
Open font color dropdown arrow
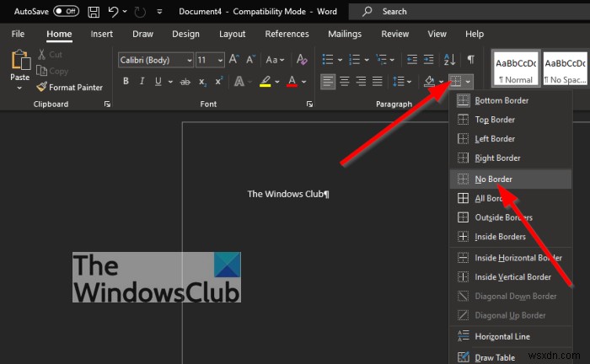(304, 82)
